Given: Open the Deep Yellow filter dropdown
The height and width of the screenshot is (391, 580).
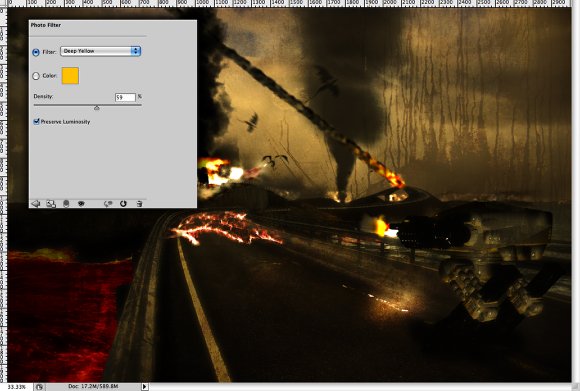Looking at the screenshot, I should 100,51.
